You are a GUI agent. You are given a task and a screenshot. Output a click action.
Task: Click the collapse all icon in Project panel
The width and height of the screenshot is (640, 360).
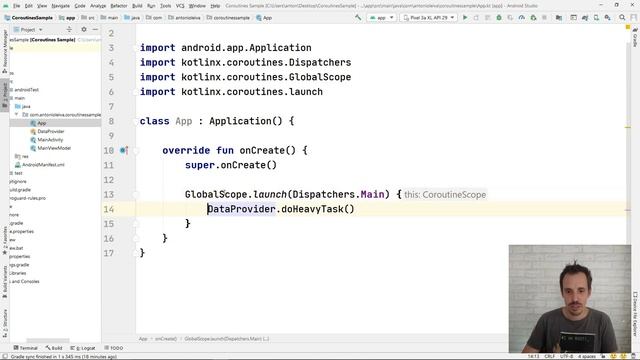pos(69,29)
